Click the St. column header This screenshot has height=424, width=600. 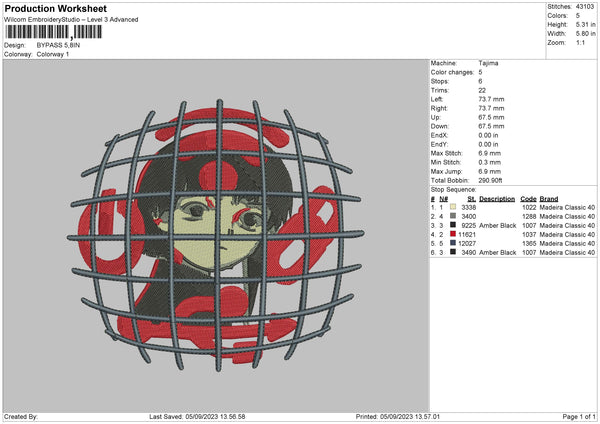click(471, 198)
